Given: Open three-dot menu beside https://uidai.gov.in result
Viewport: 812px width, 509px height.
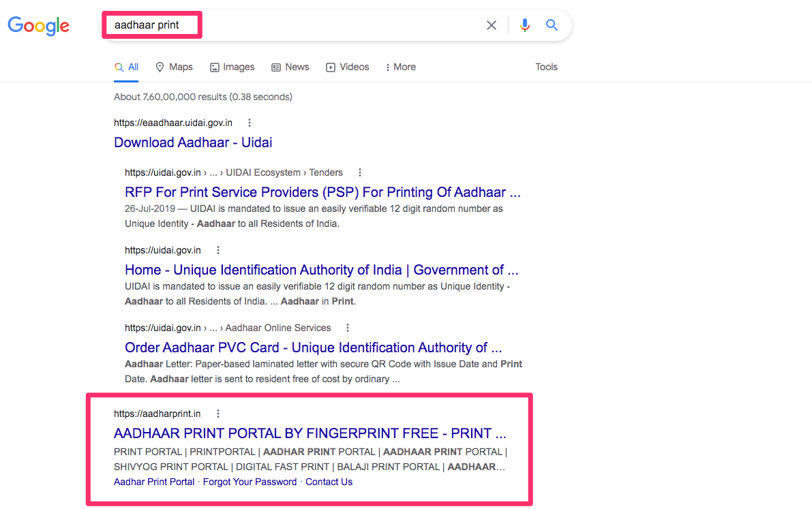Looking at the screenshot, I should [218, 250].
